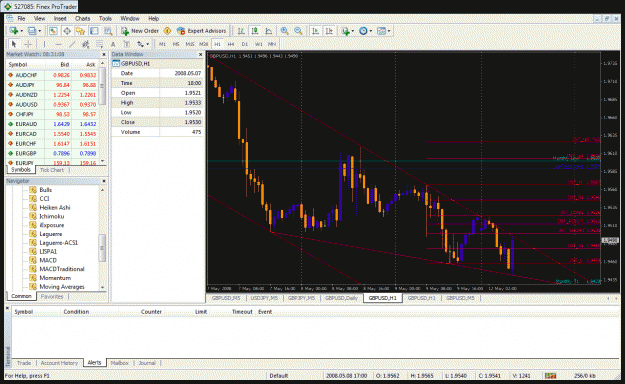Switch to D1 timeframe
The height and width of the screenshot is (384, 625).
coord(245,44)
